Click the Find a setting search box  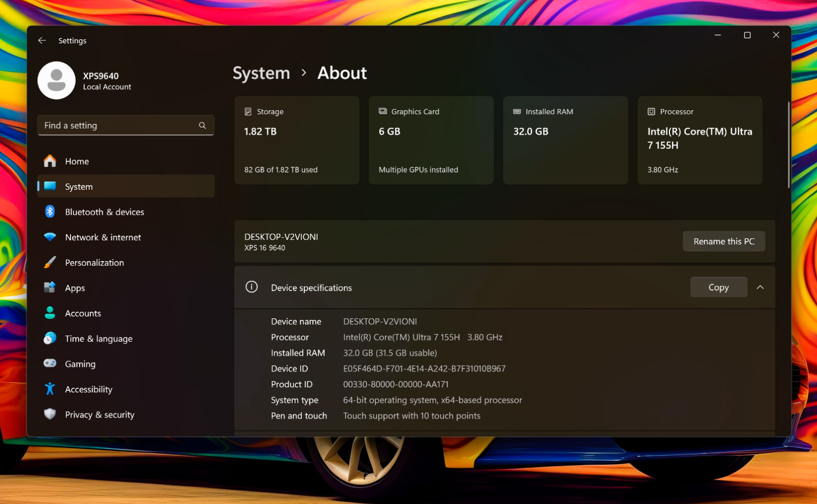pos(126,125)
